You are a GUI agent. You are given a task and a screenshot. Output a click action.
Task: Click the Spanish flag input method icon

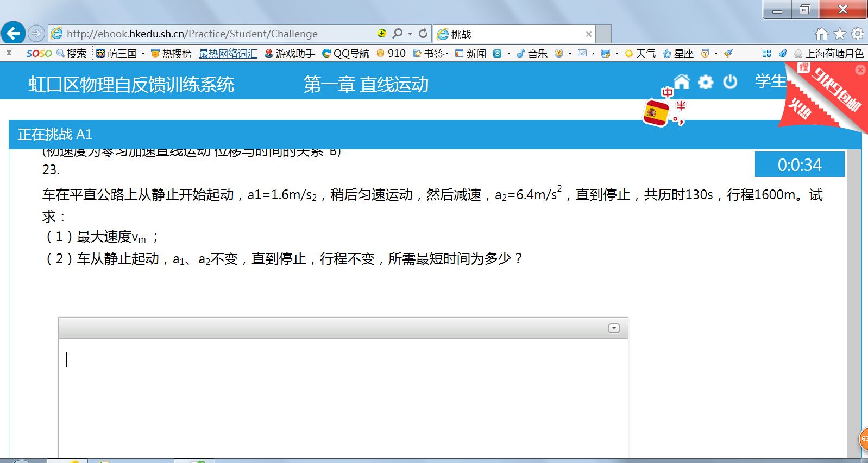click(656, 113)
